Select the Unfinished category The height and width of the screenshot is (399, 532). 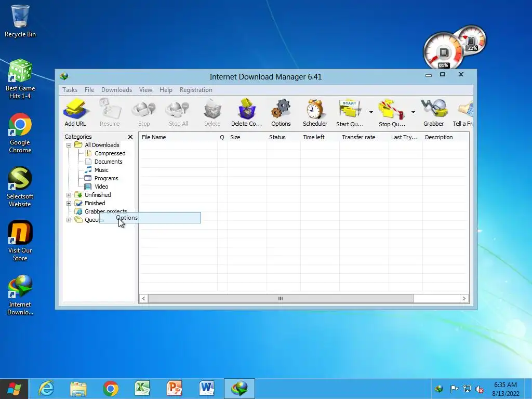click(x=98, y=195)
